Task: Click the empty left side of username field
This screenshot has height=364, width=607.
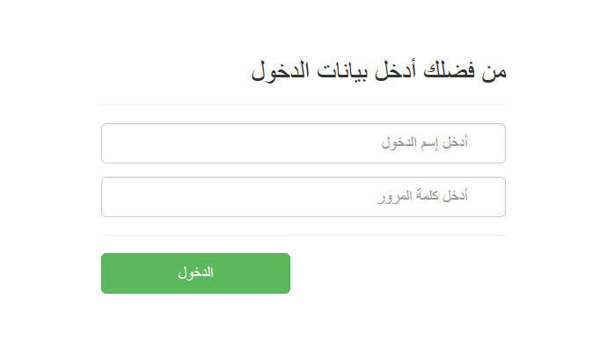Action: (194, 143)
